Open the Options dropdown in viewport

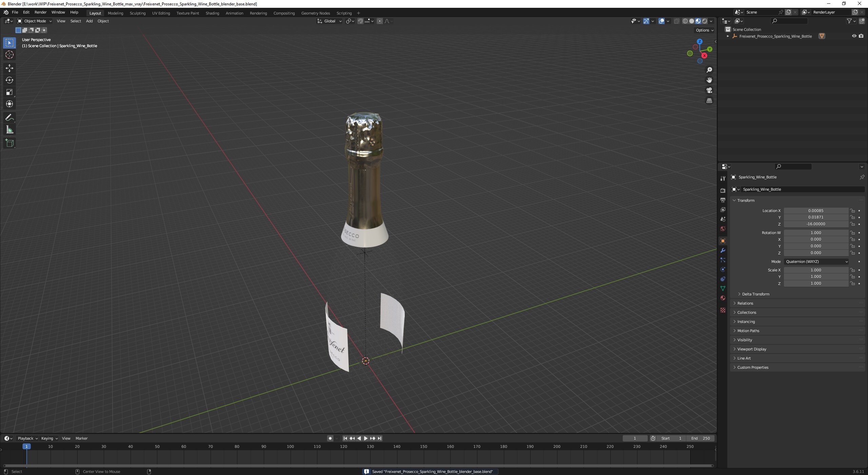(705, 30)
